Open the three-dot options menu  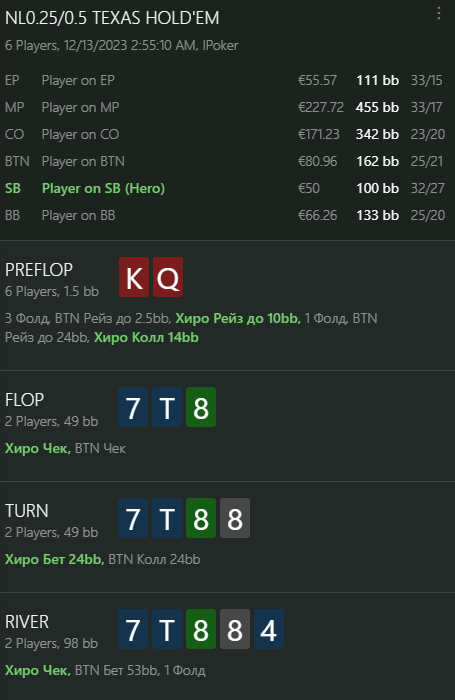coord(439,14)
